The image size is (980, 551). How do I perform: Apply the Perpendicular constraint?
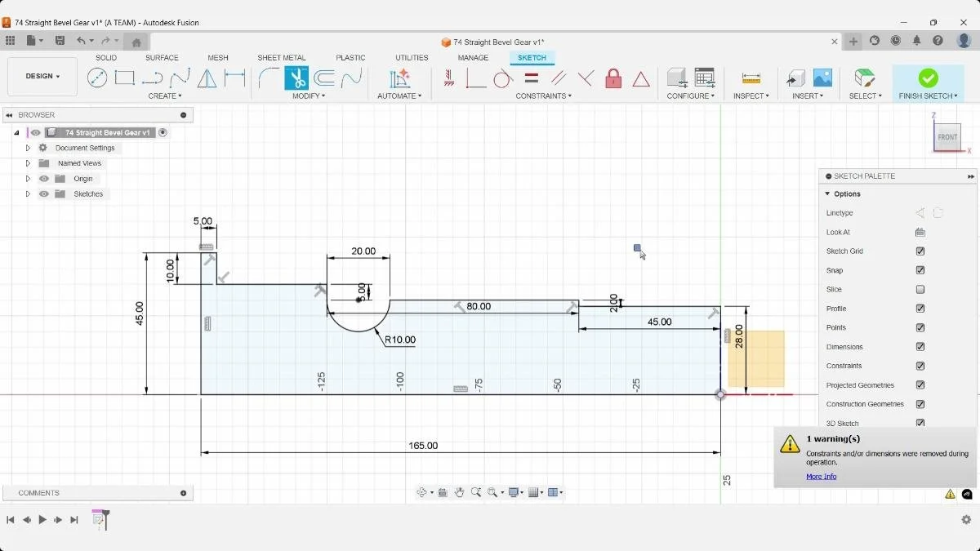click(586, 78)
